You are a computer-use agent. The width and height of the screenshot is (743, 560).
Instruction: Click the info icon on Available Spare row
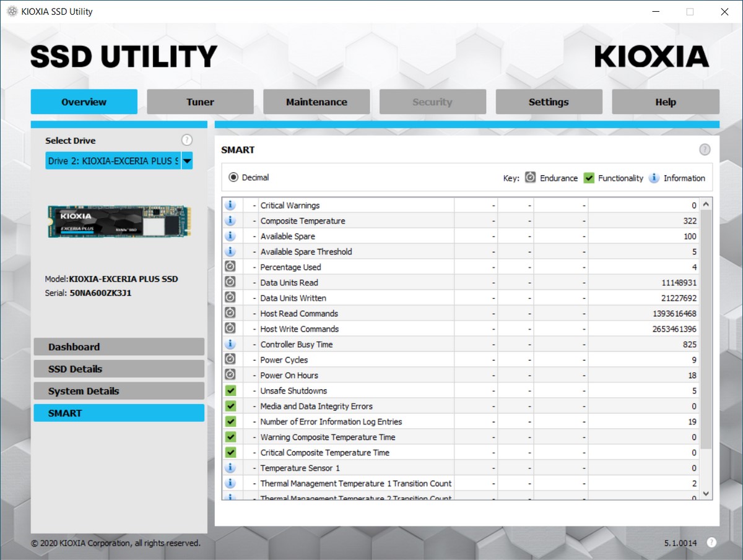point(230,236)
